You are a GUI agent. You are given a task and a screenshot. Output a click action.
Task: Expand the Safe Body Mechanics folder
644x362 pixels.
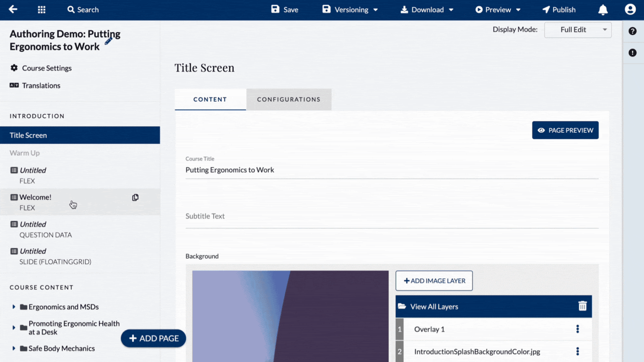click(13, 348)
